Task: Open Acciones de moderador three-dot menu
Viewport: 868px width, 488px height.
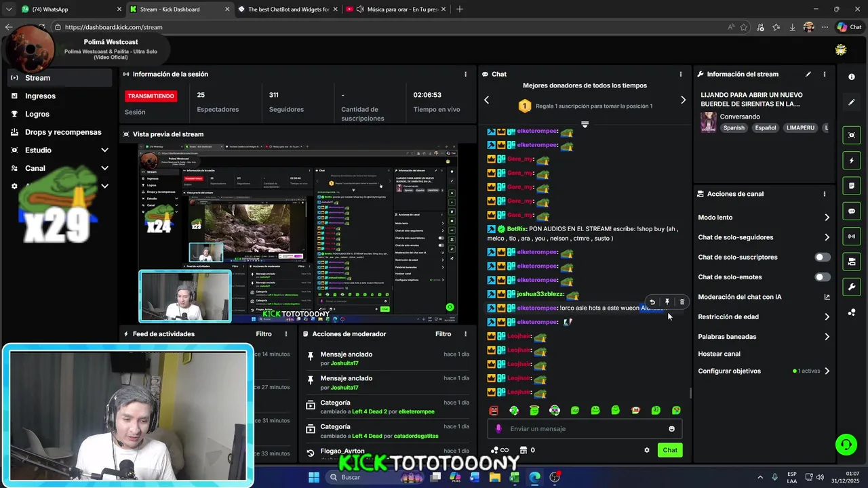Action: tap(465, 334)
